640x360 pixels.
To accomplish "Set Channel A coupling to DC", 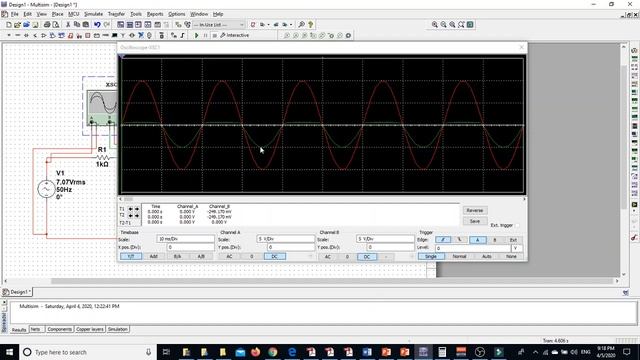I will 275,256.
